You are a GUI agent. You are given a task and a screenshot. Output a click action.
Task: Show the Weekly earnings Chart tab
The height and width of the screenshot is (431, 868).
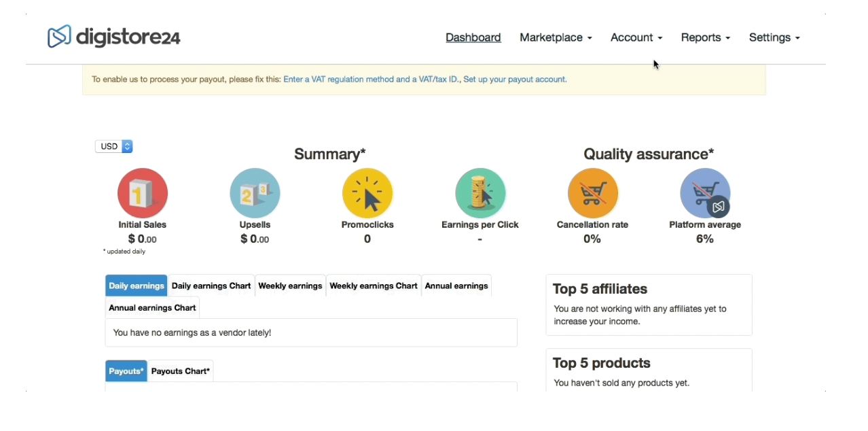[x=374, y=286]
